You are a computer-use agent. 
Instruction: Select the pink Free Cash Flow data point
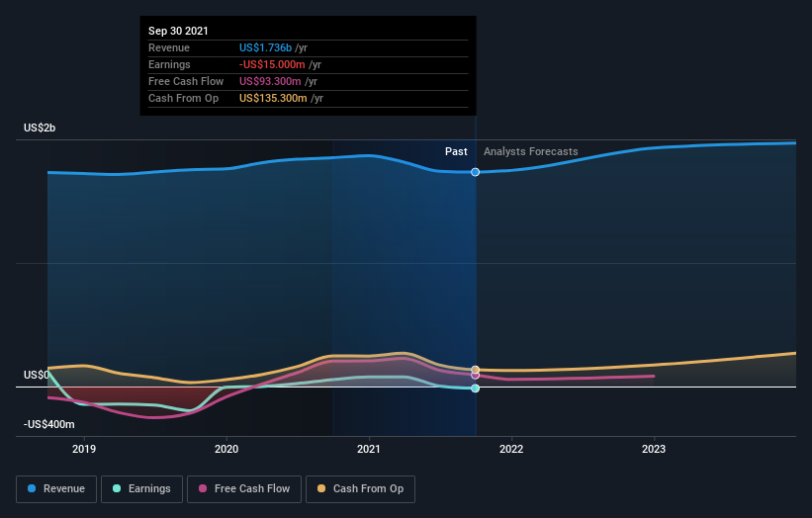475,376
